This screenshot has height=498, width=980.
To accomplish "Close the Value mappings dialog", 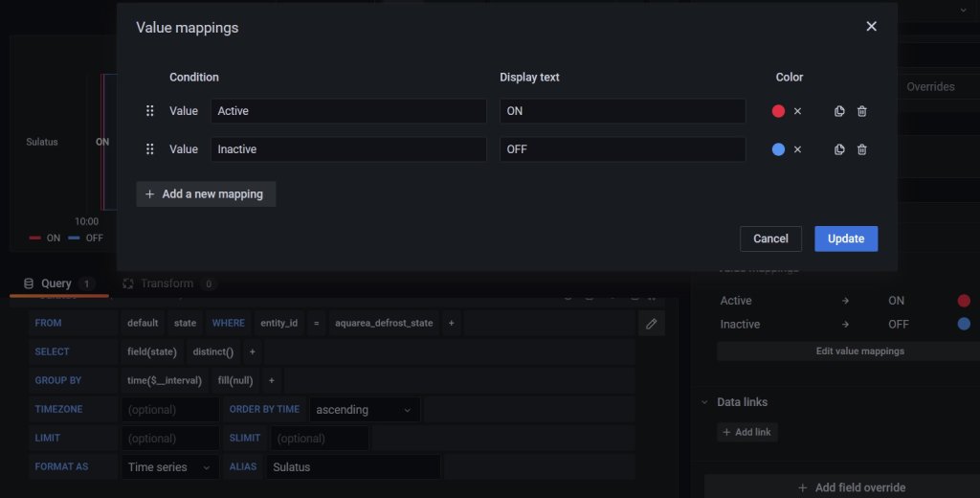I will tap(871, 27).
